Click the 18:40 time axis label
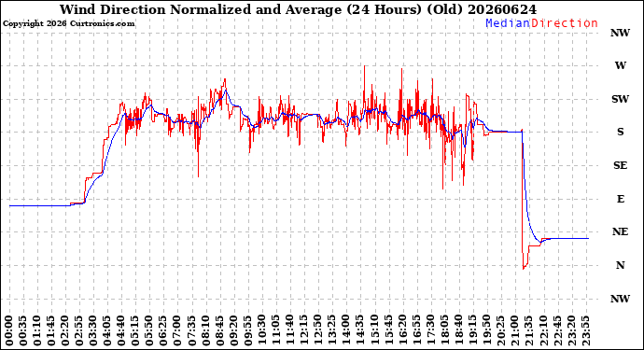Image resolution: width=644 pixels, height=350 pixels. point(458,331)
